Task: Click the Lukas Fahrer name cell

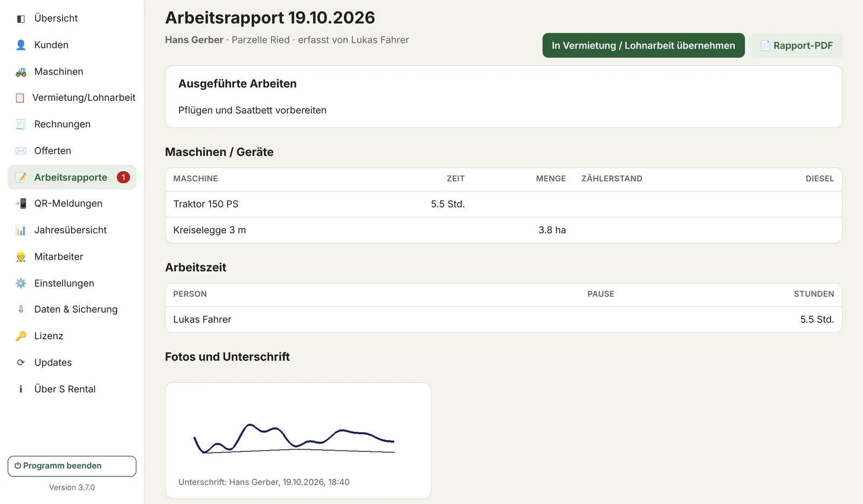Action: [x=202, y=320]
